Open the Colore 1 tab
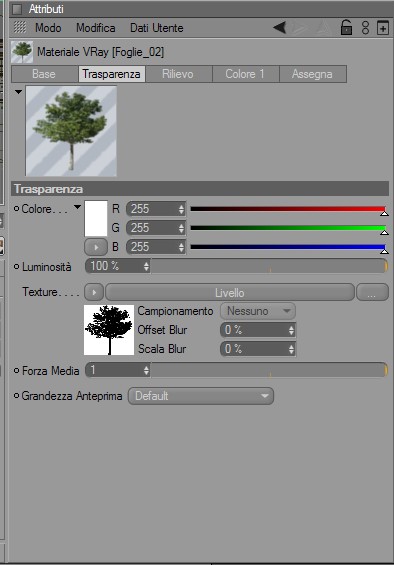Screen dimensions: 394x565 246,74
